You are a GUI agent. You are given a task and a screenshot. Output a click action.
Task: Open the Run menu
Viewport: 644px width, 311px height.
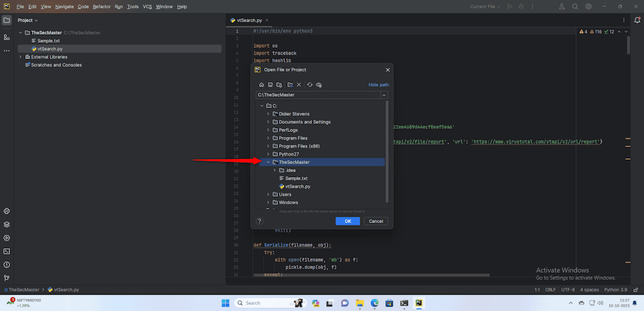(119, 6)
